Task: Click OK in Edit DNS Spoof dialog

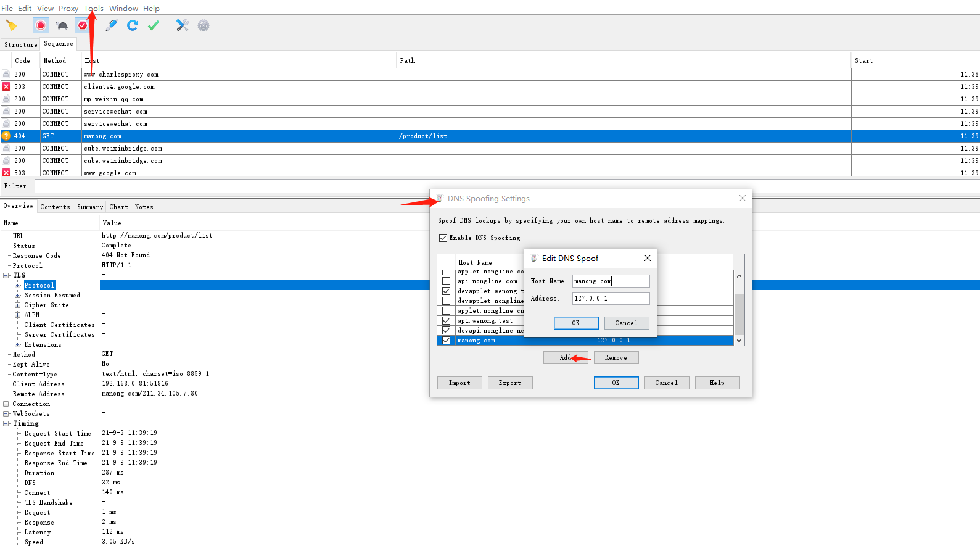Action: coord(576,323)
